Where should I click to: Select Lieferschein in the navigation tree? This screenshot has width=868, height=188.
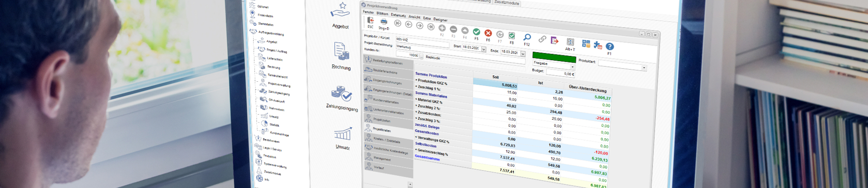pyautogui.click(x=275, y=59)
